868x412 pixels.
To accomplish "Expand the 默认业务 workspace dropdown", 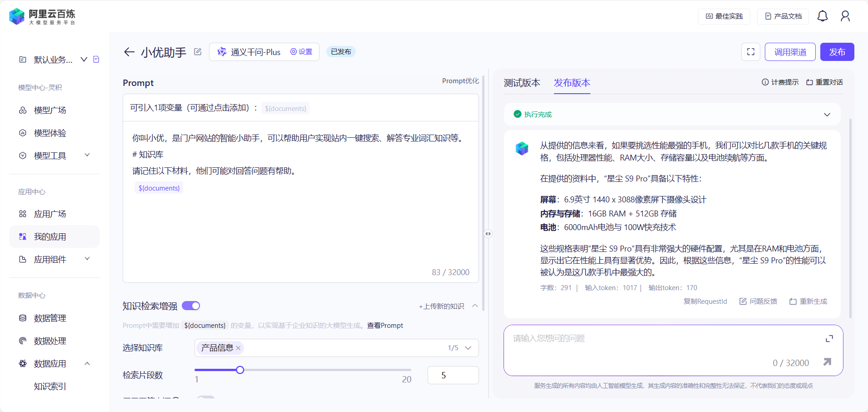I will pos(84,60).
